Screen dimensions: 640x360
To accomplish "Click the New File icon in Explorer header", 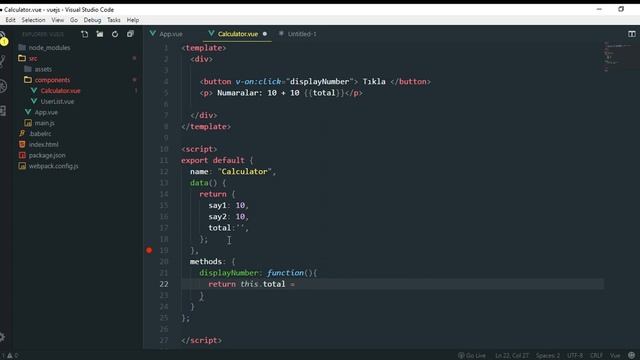I will pyautogui.click(x=84, y=34).
